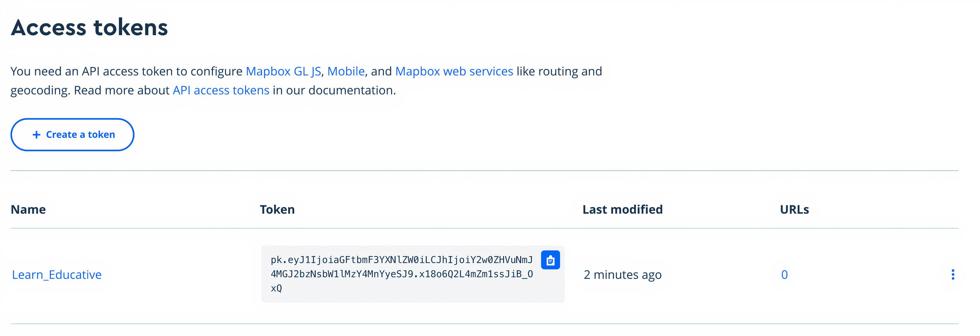The image size is (980, 336).
Task: Click the Token column header
Action: click(277, 209)
